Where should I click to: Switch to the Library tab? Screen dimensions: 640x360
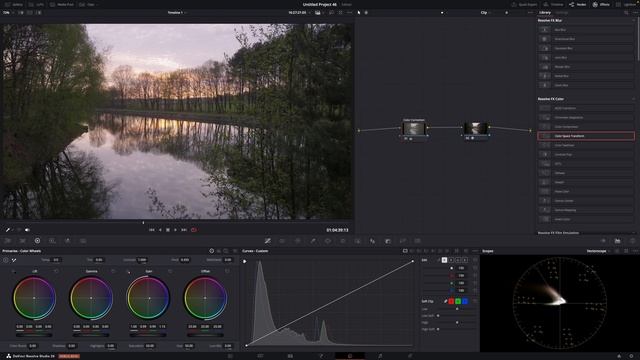545,13
